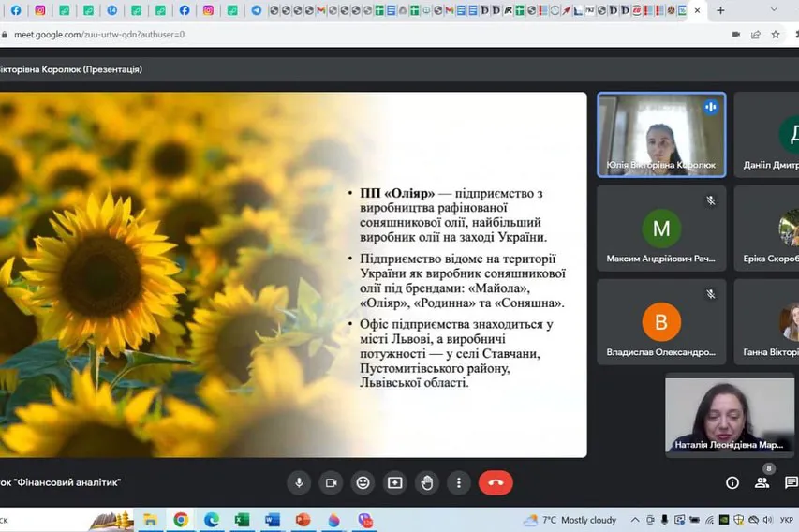Viewport: 799px width, 532px height.
Task: Open the weather widget 7°C Mostly cloudy
Action: pos(570,520)
